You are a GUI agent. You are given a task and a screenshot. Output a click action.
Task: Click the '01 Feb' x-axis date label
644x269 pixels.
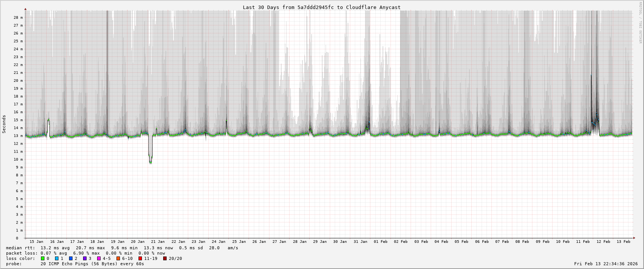[x=381, y=241]
